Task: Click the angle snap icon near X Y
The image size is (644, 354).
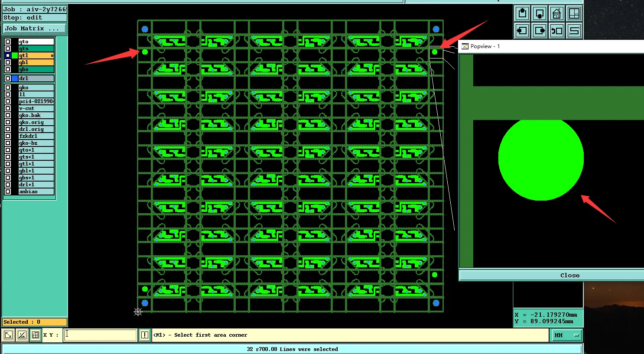Action: [22, 335]
